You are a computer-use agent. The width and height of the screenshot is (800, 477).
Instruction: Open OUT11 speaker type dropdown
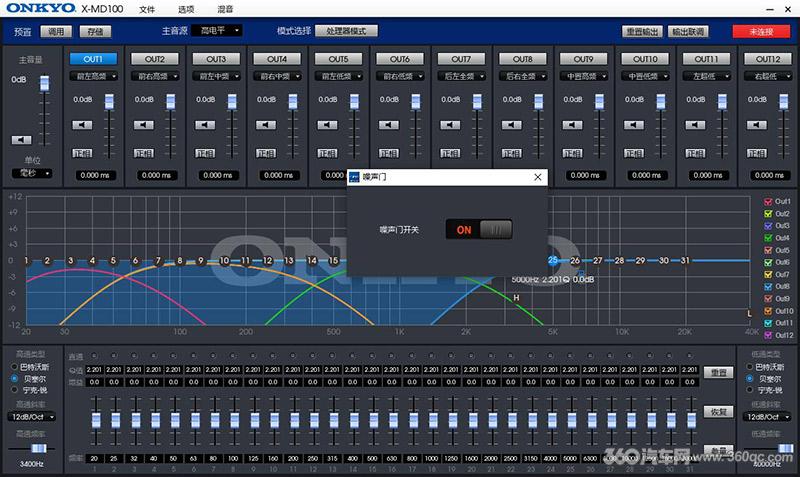[x=707, y=77]
